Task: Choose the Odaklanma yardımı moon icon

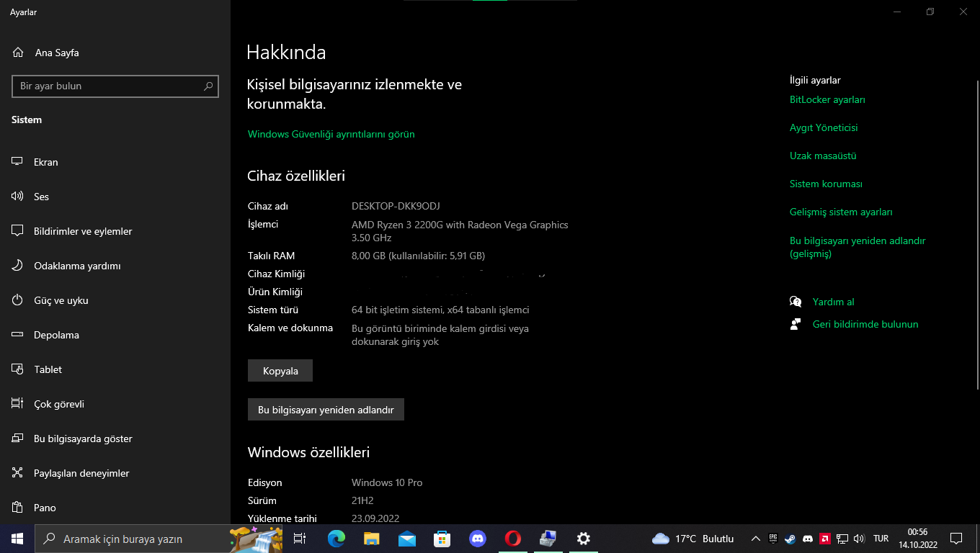Action: pyautogui.click(x=17, y=266)
